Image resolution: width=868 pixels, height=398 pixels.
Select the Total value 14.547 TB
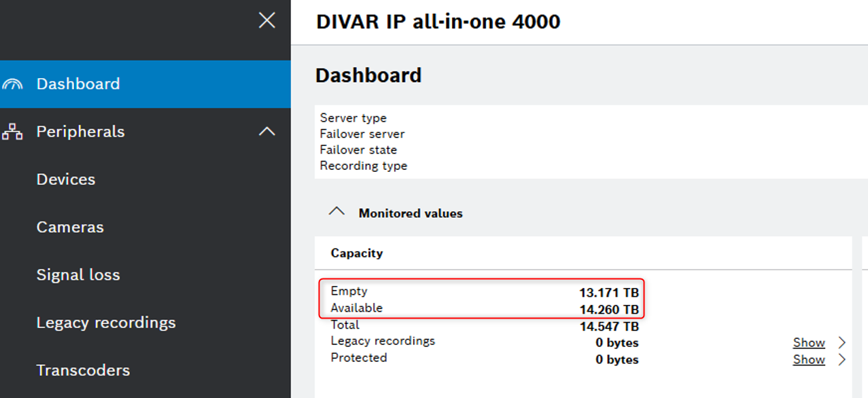pos(609,327)
